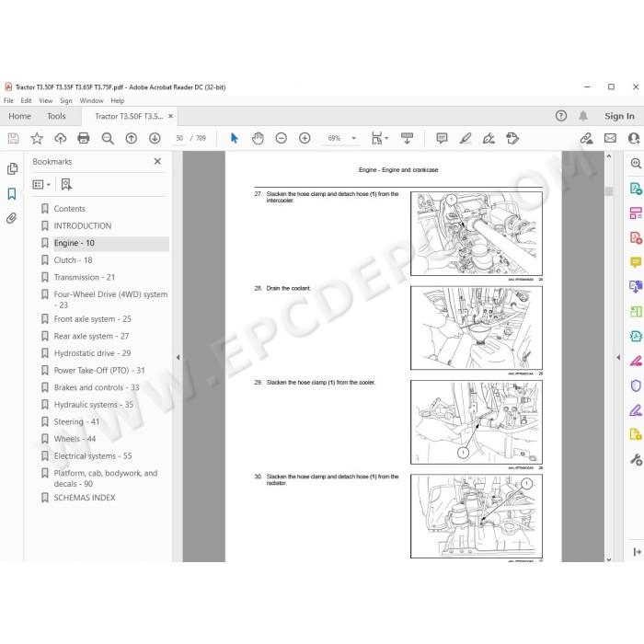644x644 pixels.
Task: Open the Protect shield tool in right pane
Action: [636, 385]
